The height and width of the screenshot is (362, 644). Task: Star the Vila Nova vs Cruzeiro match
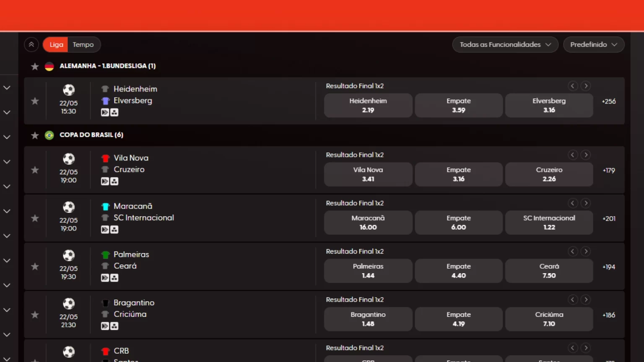point(35,170)
